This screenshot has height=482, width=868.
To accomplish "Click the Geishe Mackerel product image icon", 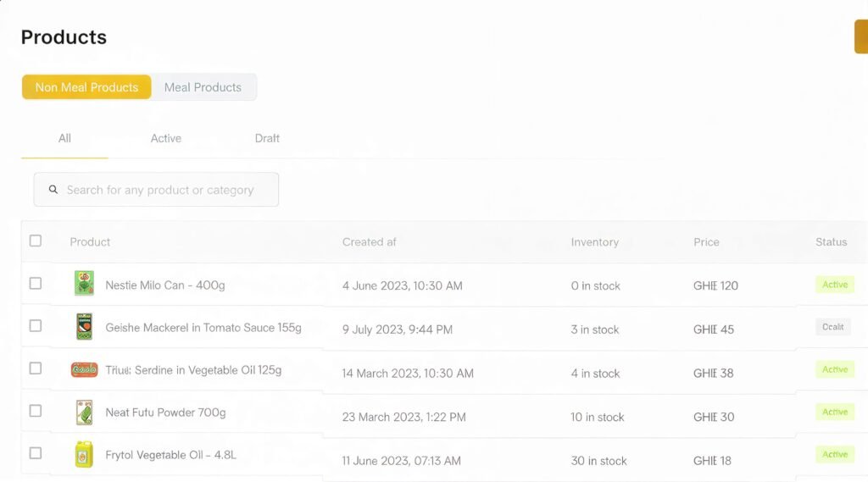I will point(84,326).
